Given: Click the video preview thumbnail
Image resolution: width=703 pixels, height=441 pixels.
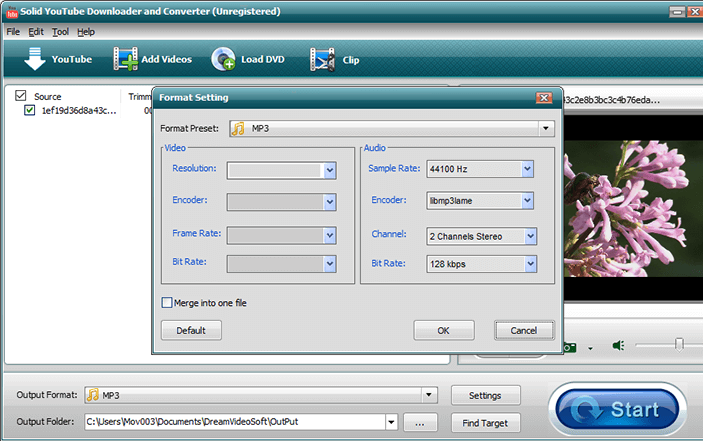Looking at the screenshot, I should tap(633, 208).
